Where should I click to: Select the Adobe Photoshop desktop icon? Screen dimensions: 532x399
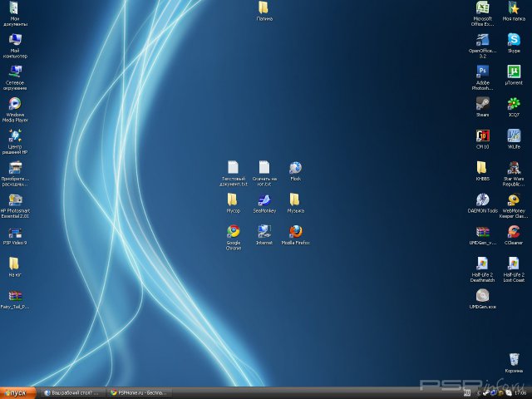482,71
